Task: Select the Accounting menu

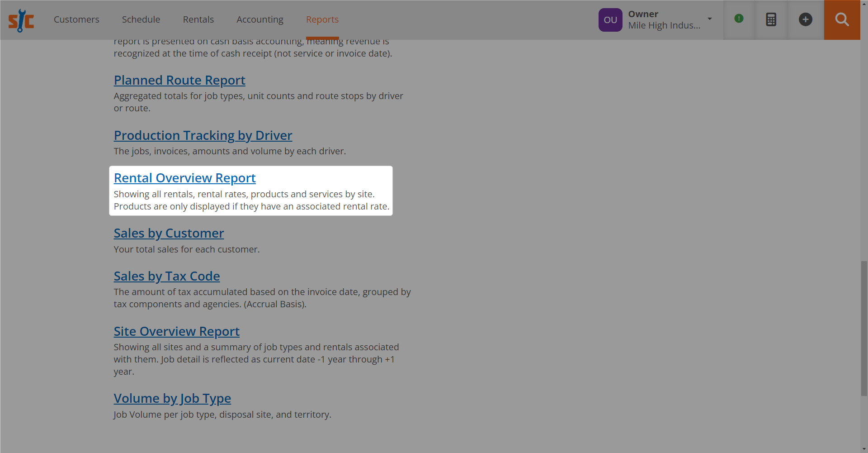Action: [259, 19]
